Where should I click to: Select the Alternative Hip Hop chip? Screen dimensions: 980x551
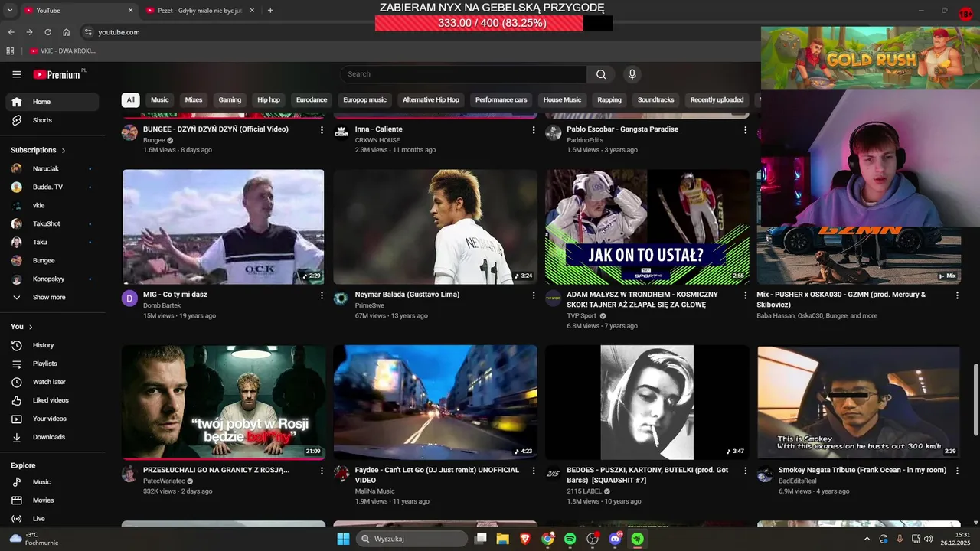click(x=431, y=100)
